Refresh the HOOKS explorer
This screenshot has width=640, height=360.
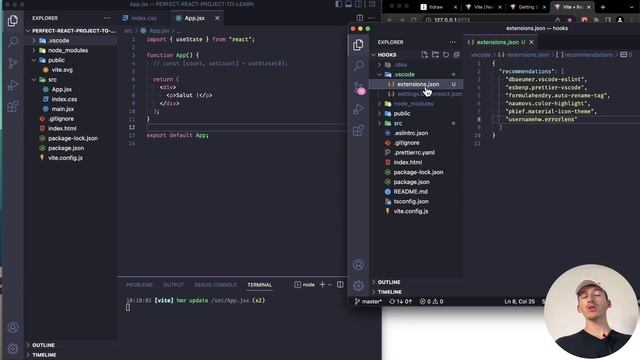coord(446,55)
